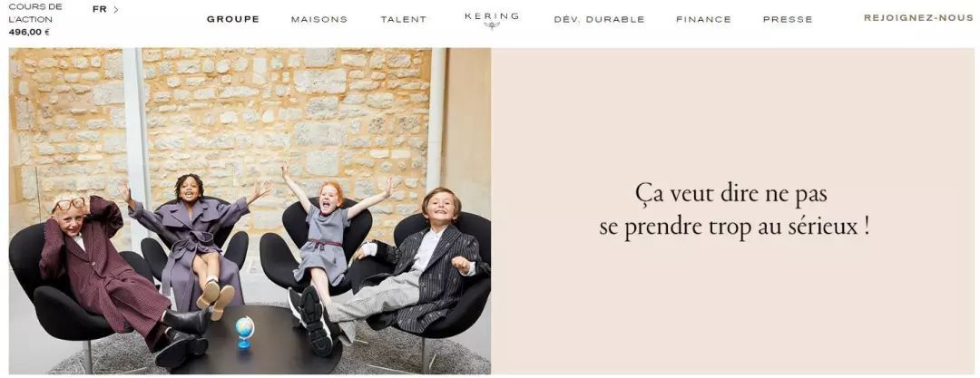Viewport: 980px width, 378px height.
Task: Open the Cours de l'action link
Action: (x=35, y=13)
